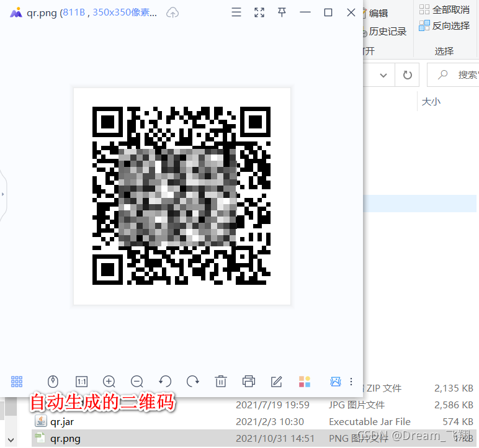Select the qr.png file row
This screenshot has width=479, height=448.
[x=254, y=438]
